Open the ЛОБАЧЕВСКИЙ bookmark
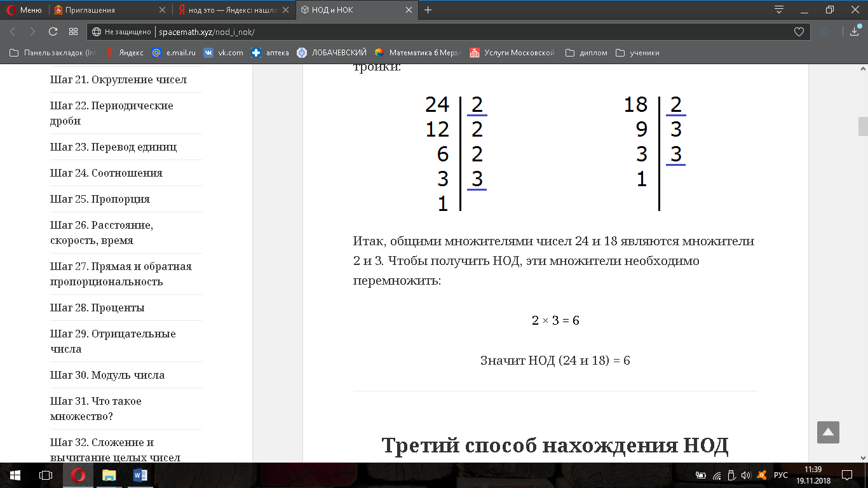The height and width of the screenshot is (488, 868). coord(332,53)
